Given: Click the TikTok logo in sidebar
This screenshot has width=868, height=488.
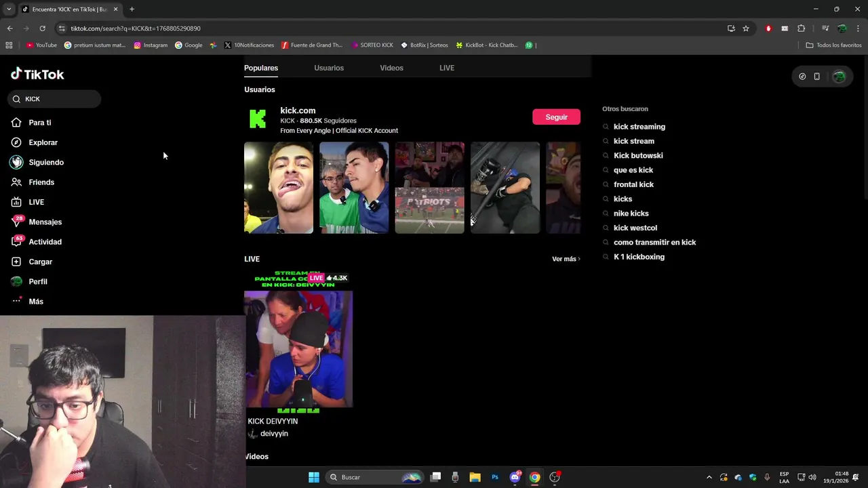Looking at the screenshot, I should pos(37,74).
